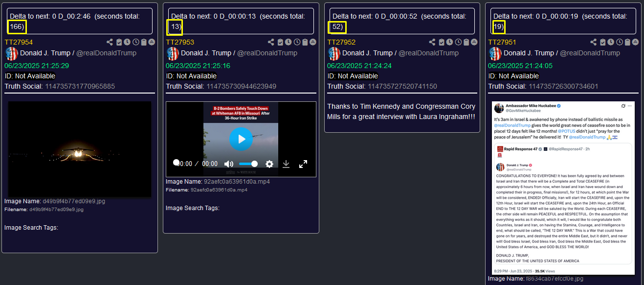Image resolution: width=644 pixels, height=285 pixels.
Task: Click the outlined clock icon on post TT27954
Action: click(136, 42)
